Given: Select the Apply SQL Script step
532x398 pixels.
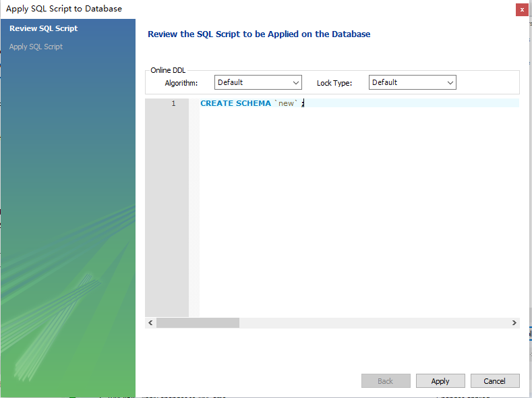Looking at the screenshot, I should (36, 47).
